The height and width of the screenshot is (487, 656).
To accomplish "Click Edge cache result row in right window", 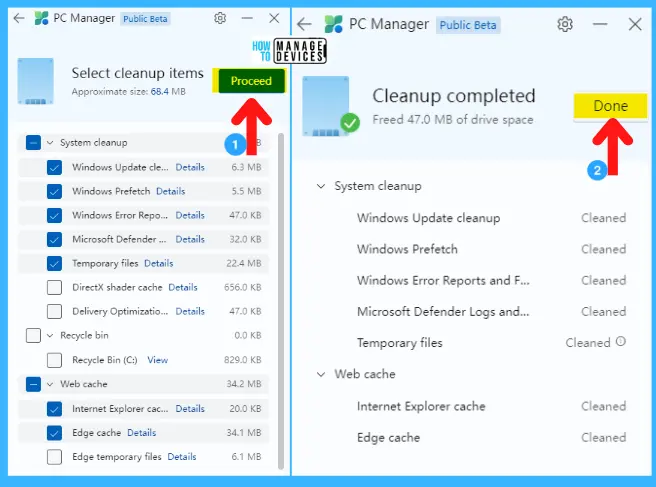I will (x=491, y=438).
